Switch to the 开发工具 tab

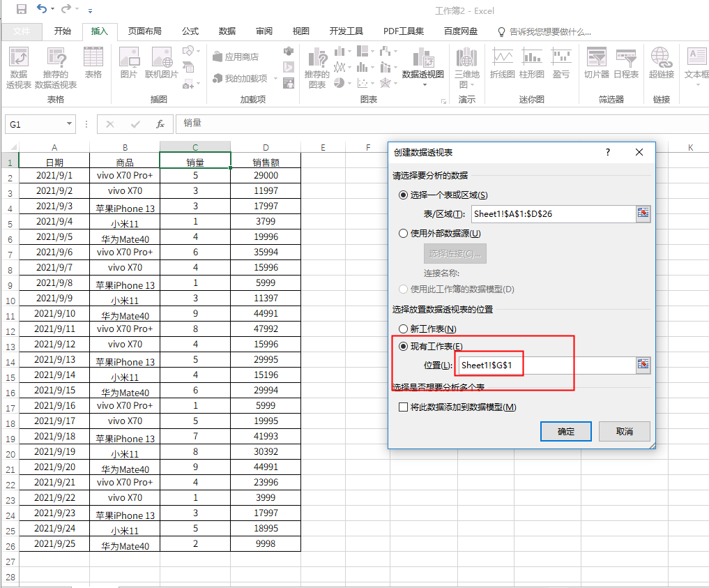(346, 31)
